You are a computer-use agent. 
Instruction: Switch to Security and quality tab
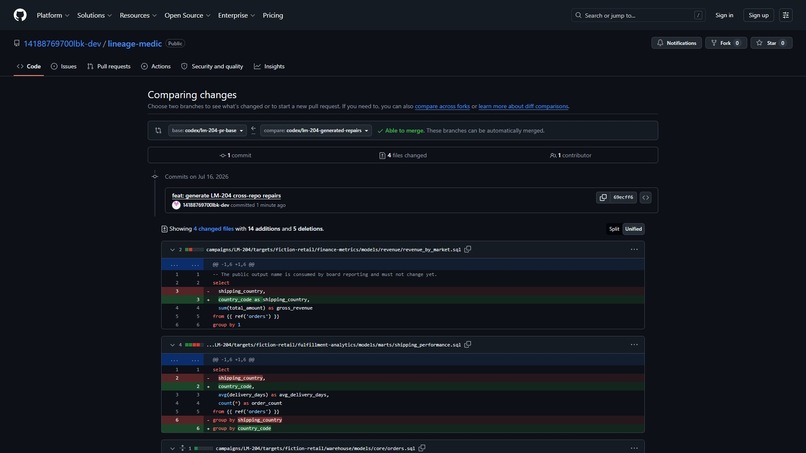click(212, 66)
